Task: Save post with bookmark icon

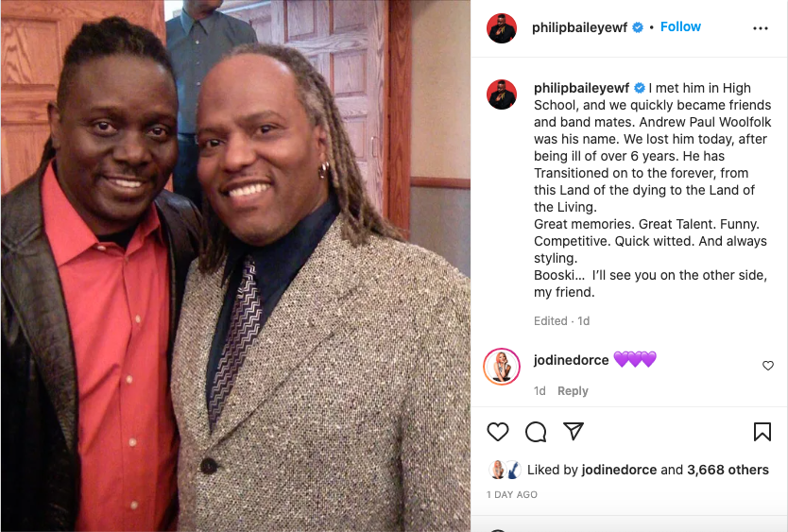Action: click(762, 432)
